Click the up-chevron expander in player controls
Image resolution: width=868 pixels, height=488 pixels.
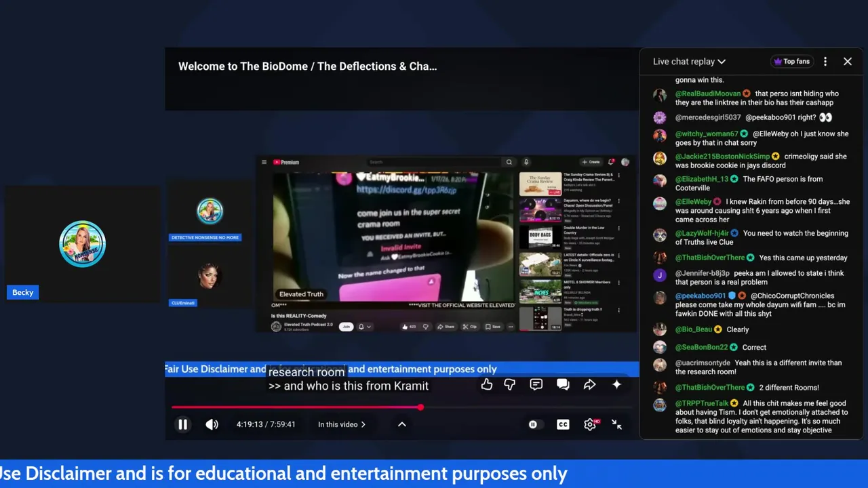click(x=401, y=424)
